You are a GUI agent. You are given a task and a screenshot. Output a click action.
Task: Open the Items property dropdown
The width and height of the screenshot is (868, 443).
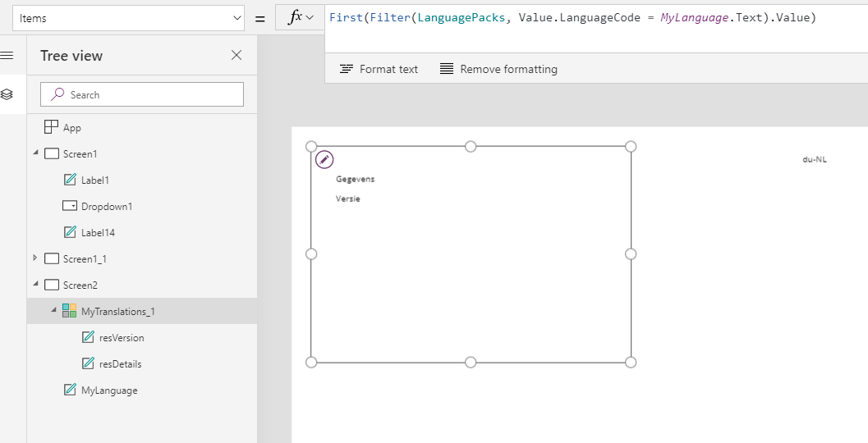click(127, 18)
